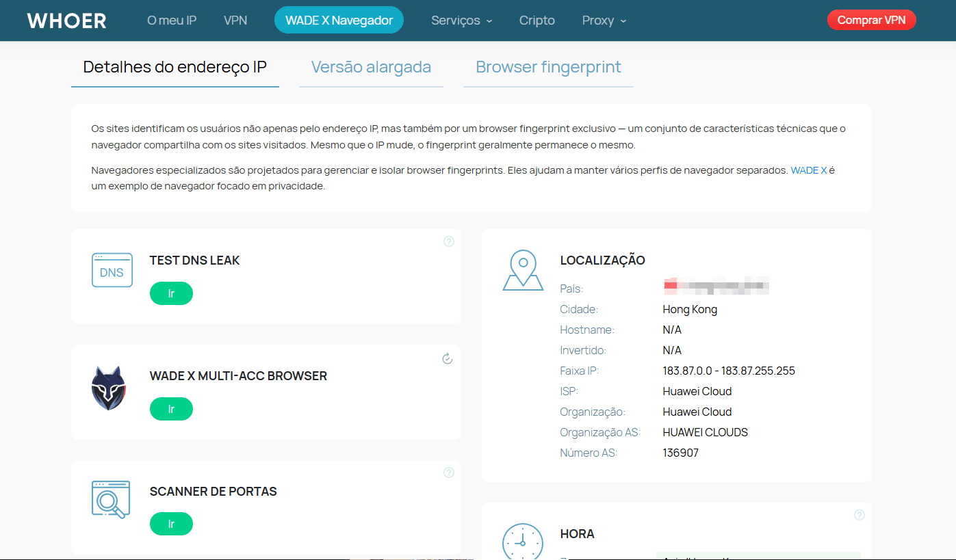Click refresh icon on WADE X card

(448, 358)
